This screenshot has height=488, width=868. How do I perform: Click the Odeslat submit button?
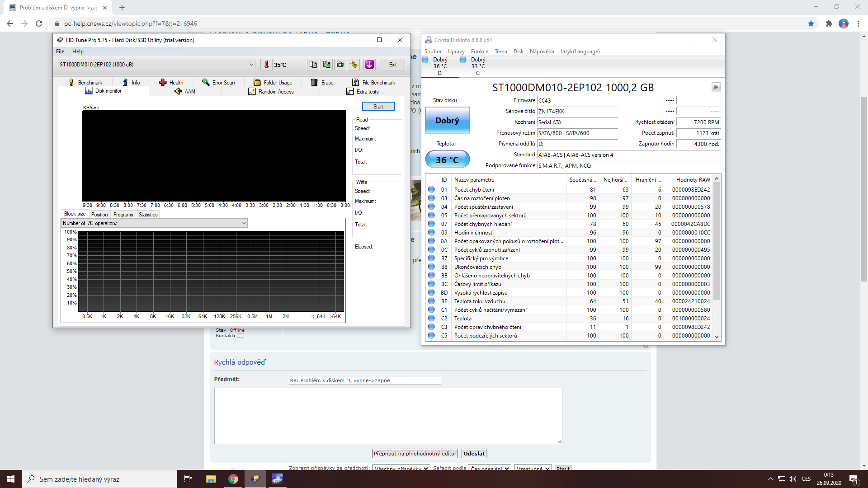point(474,454)
